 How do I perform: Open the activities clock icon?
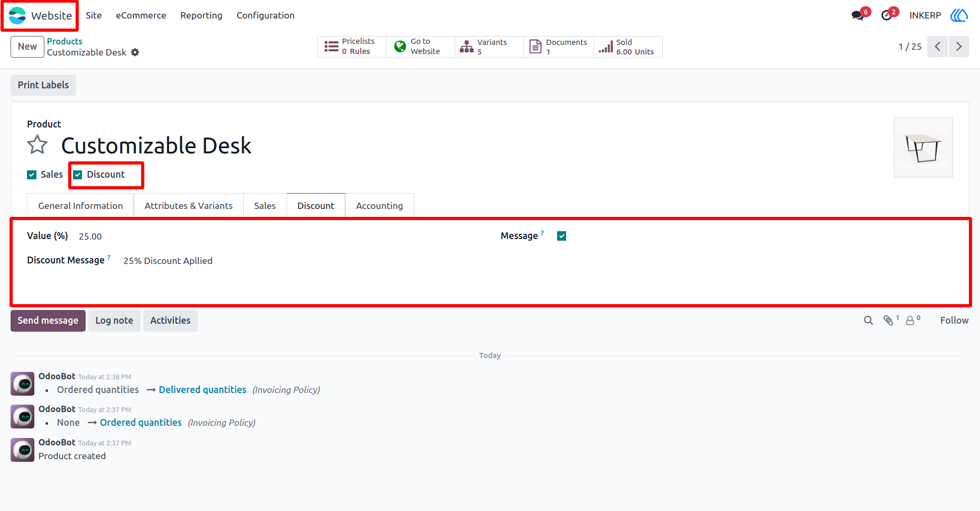[x=886, y=15]
